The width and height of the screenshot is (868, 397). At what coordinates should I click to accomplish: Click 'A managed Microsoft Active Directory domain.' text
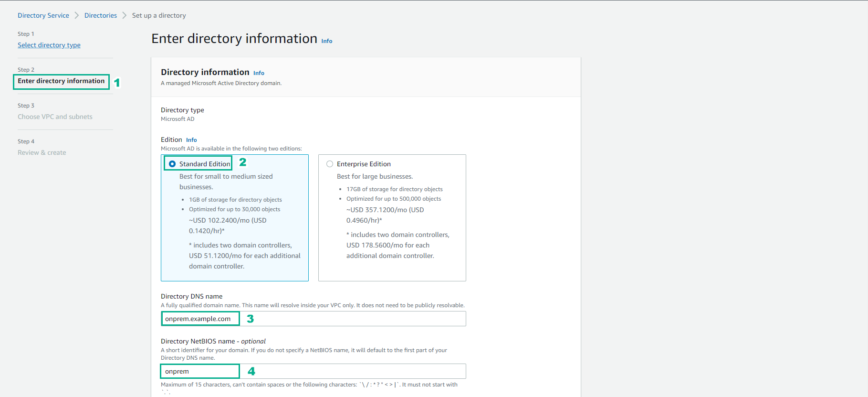coord(221,83)
